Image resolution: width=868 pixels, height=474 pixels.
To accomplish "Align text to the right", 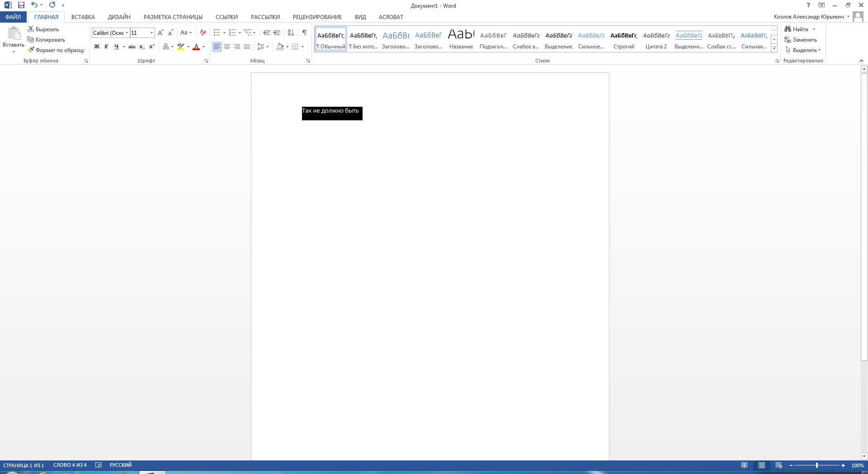I will tap(237, 47).
